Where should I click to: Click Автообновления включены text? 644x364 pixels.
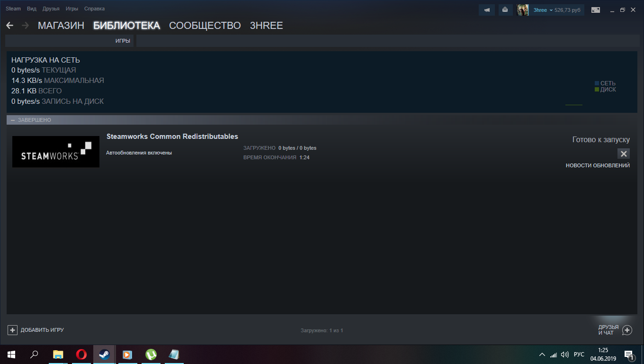click(139, 153)
